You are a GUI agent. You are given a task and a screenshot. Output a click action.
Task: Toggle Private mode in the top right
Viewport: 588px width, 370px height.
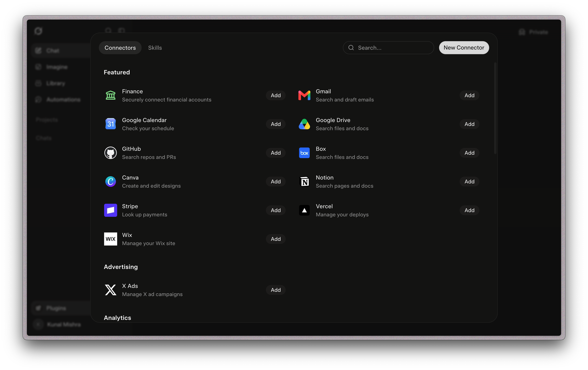(x=533, y=32)
